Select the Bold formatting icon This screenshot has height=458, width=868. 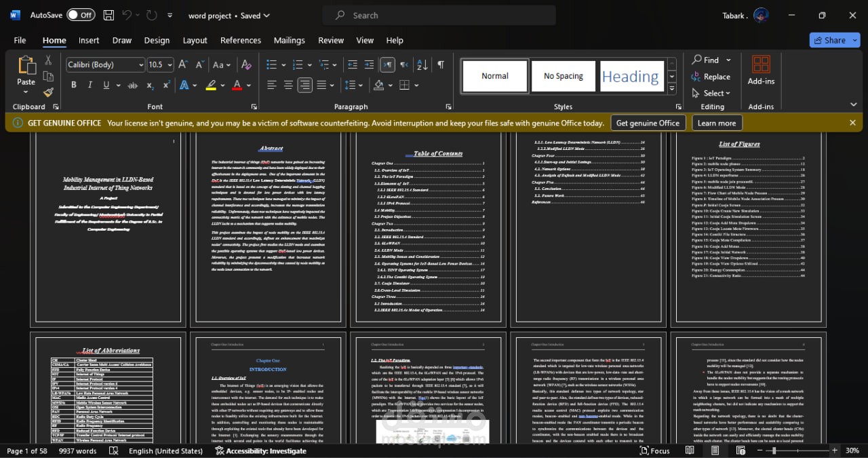[x=73, y=85]
